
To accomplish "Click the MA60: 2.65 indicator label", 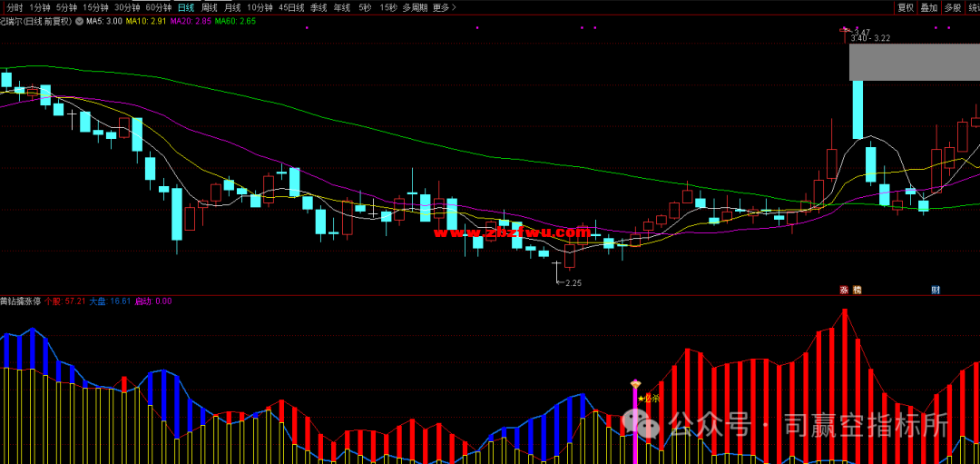I will (x=235, y=21).
